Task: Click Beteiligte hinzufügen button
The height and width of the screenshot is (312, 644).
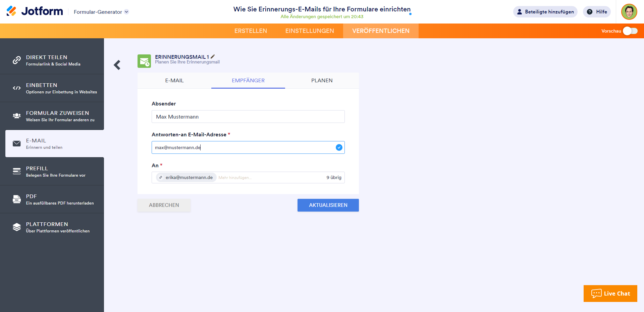Action: point(545,12)
